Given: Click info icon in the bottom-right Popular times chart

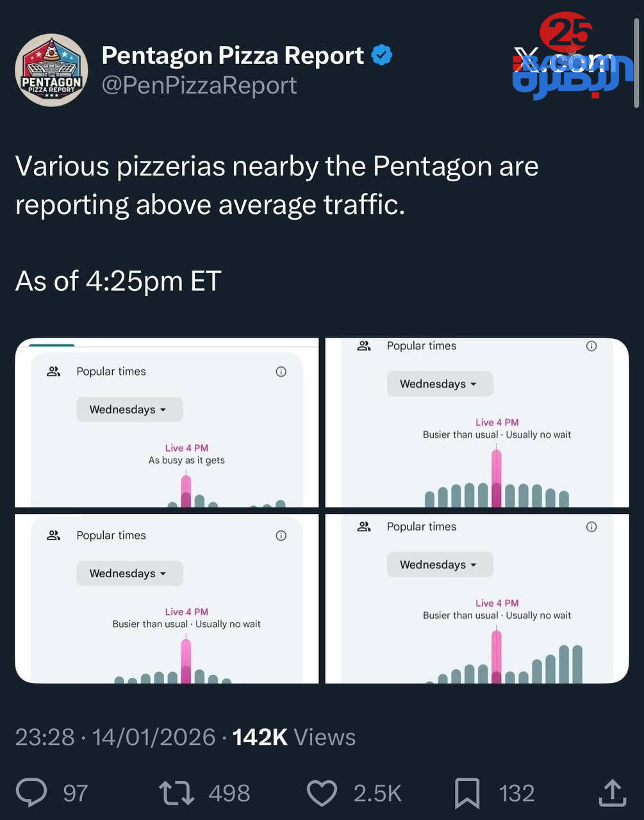Looking at the screenshot, I should (x=591, y=527).
